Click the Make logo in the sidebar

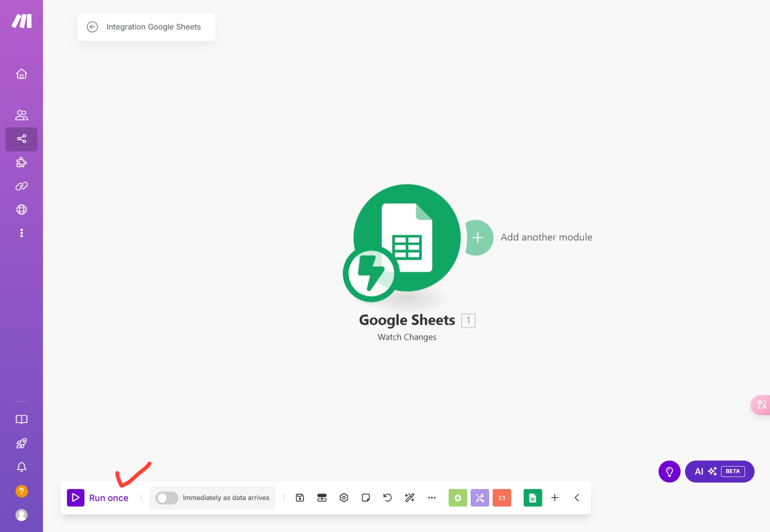tap(21, 21)
